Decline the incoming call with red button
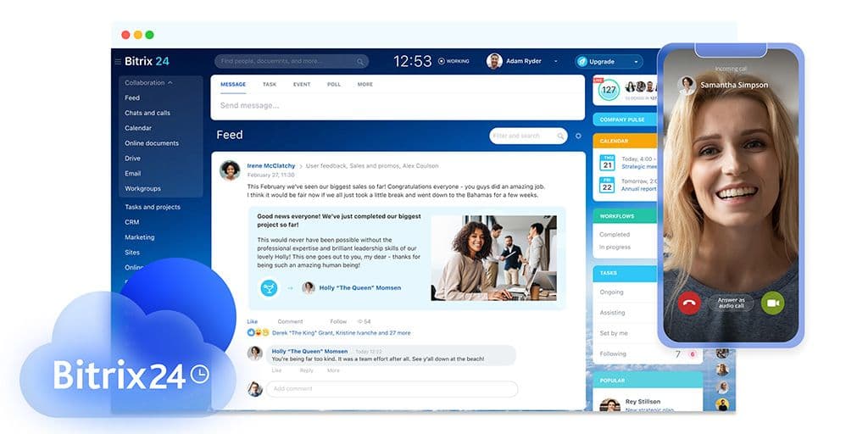Viewport: 868px width, 434px height. [689, 303]
